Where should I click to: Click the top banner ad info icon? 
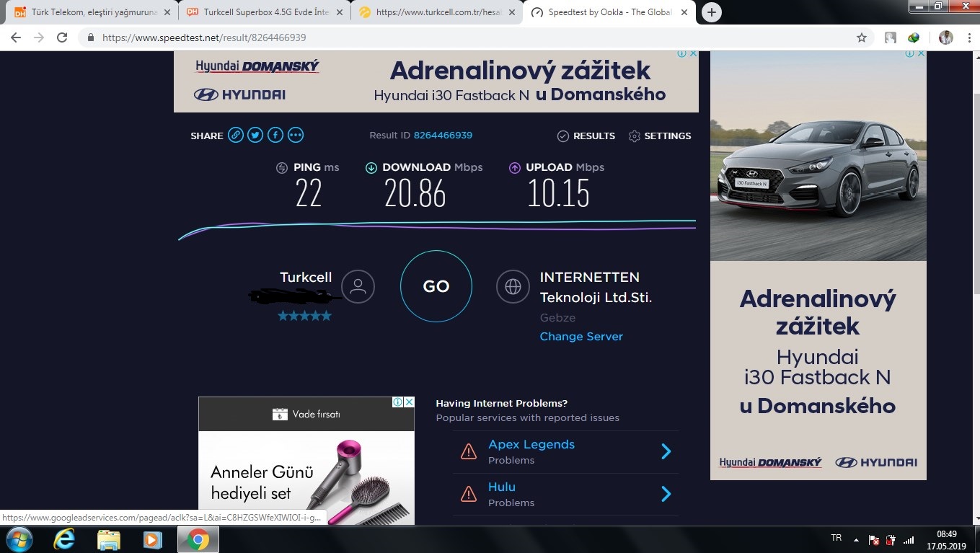pyautogui.click(x=681, y=53)
